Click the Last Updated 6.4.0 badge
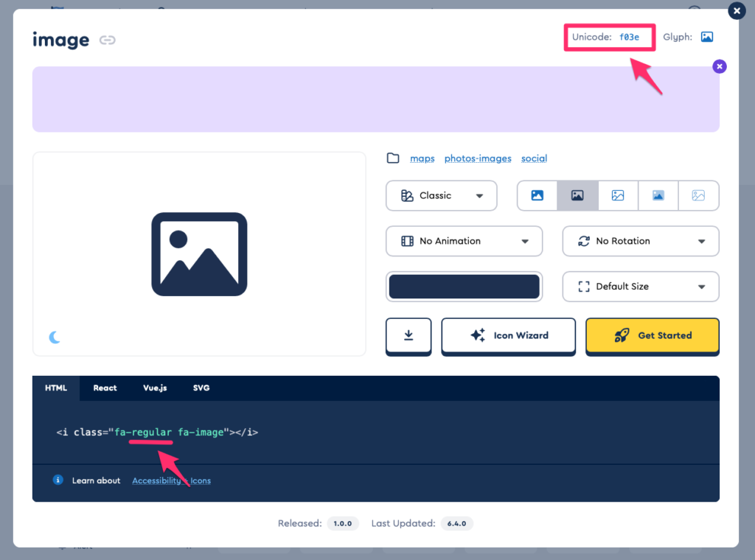755x560 pixels. (456, 523)
